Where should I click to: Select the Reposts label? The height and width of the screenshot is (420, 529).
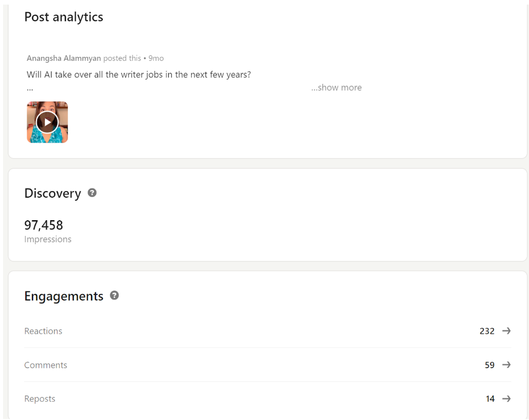click(x=40, y=399)
